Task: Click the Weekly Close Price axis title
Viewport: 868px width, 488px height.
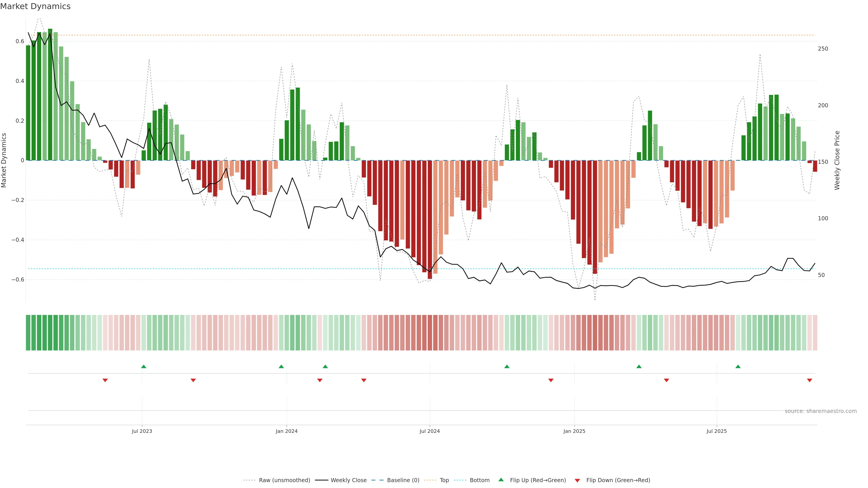Action: [837, 160]
